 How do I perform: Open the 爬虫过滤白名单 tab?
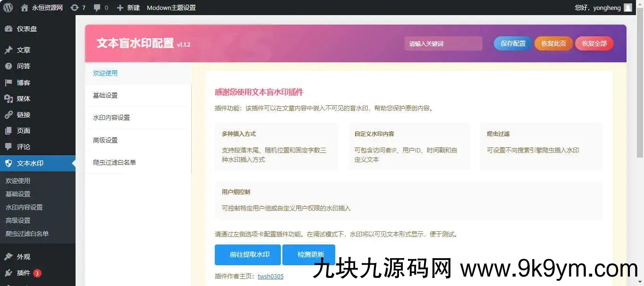pos(114,162)
